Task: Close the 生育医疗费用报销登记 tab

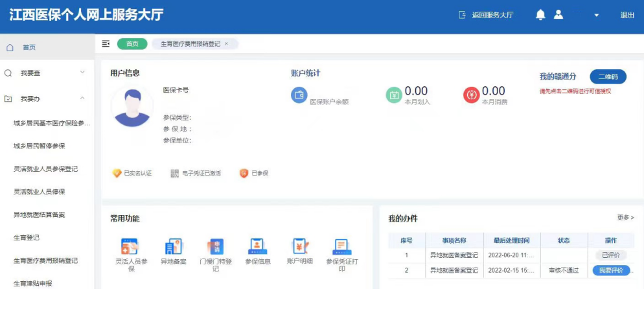Action: [x=226, y=44]
